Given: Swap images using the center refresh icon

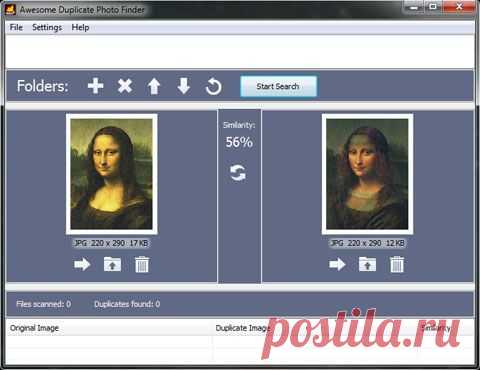Looking at the screenshot, I should (238, 173).
